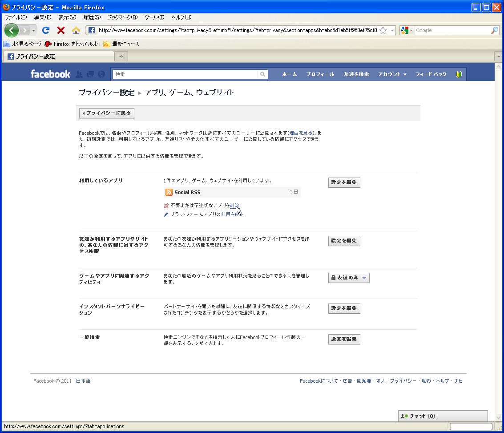Go to ホーム in Facebook navigation
This screenshot has height=433, width=504.
(x=289, y=74)
